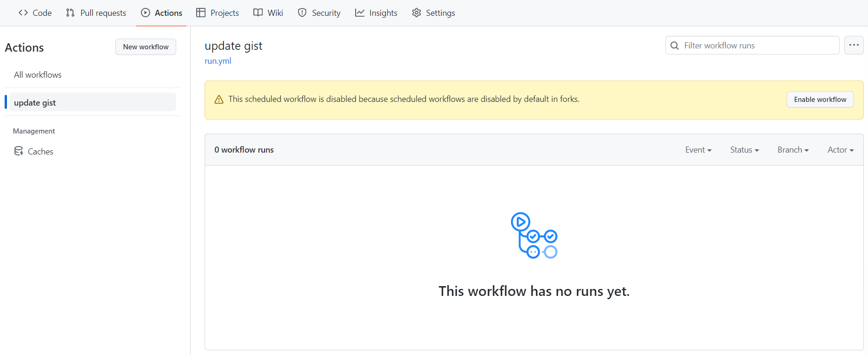868x355 pixels.
Task: Click the Wiki book icon
Action: (x=258, y=13)
